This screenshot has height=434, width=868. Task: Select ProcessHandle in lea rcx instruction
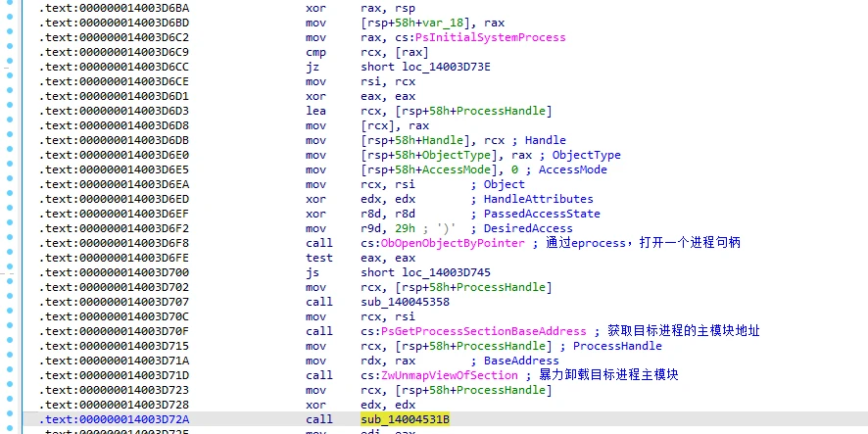click(501, 112)
